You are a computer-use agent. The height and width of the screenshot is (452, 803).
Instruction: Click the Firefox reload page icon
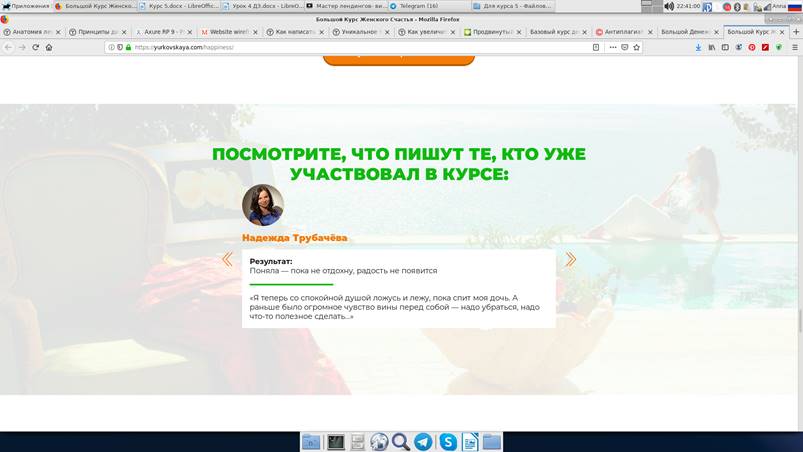[36, 47]
